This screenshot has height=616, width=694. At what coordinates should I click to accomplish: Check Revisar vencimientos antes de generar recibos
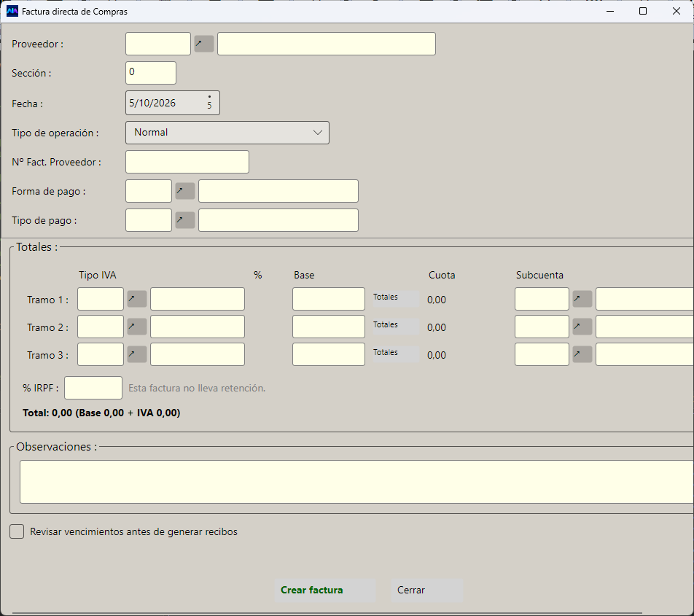17,531
